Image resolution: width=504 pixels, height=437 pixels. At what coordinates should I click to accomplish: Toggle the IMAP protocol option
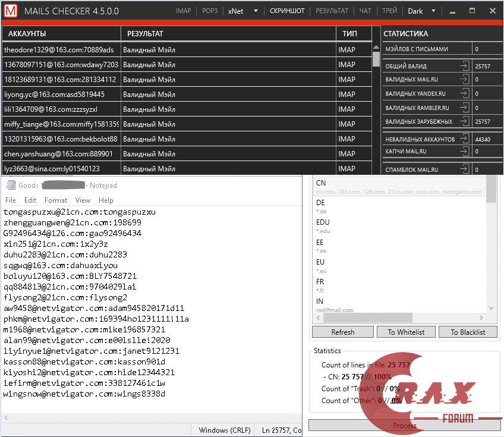pos(185,11)
